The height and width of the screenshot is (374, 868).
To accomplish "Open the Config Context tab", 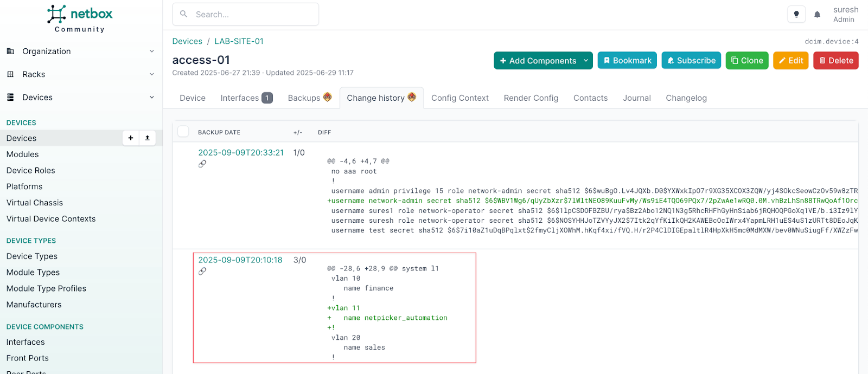I will (x=459, y=98).
